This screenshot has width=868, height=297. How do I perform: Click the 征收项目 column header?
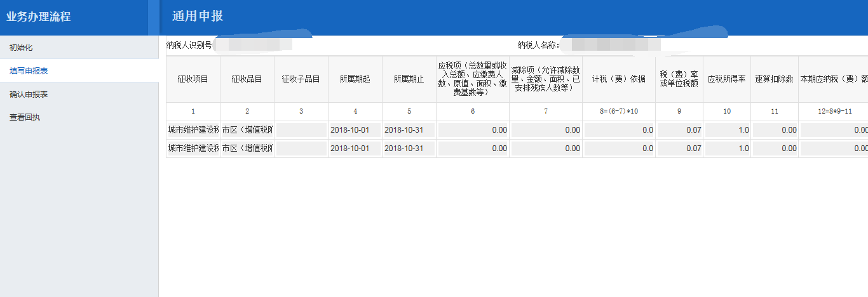pyautogui.click(x=193, y=79)
